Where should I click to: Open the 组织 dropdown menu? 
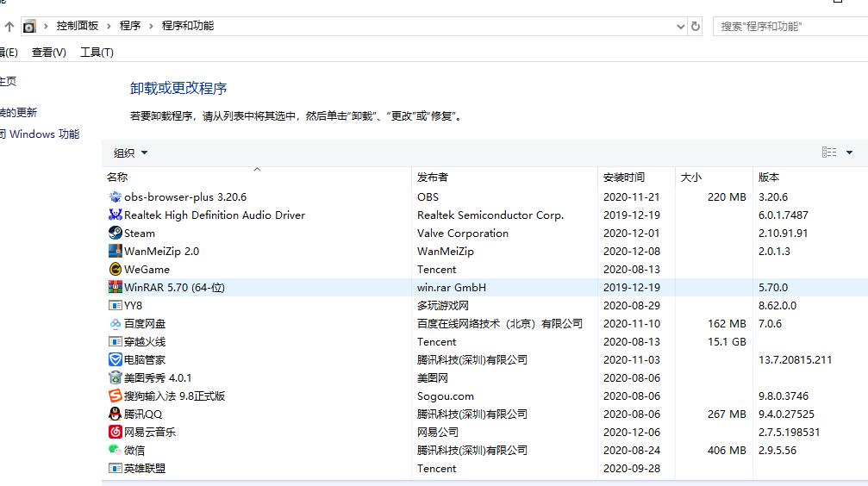click(131, 153)
